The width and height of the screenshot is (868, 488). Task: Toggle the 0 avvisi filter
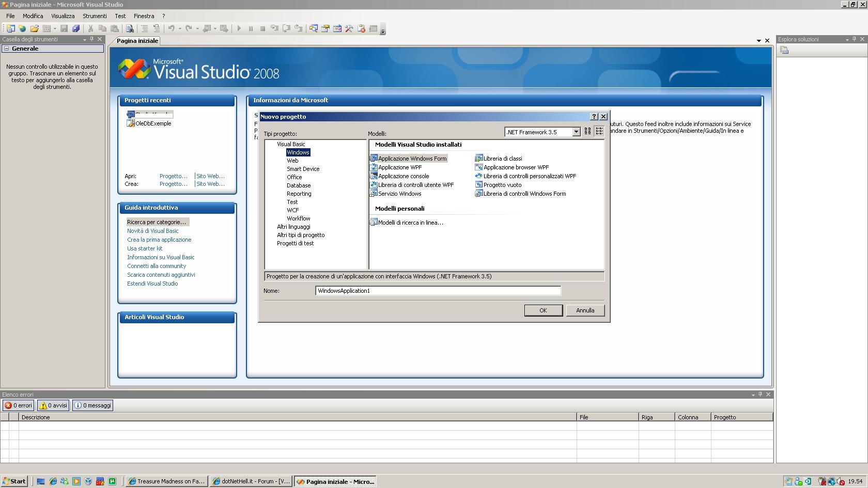coord(54,405)
